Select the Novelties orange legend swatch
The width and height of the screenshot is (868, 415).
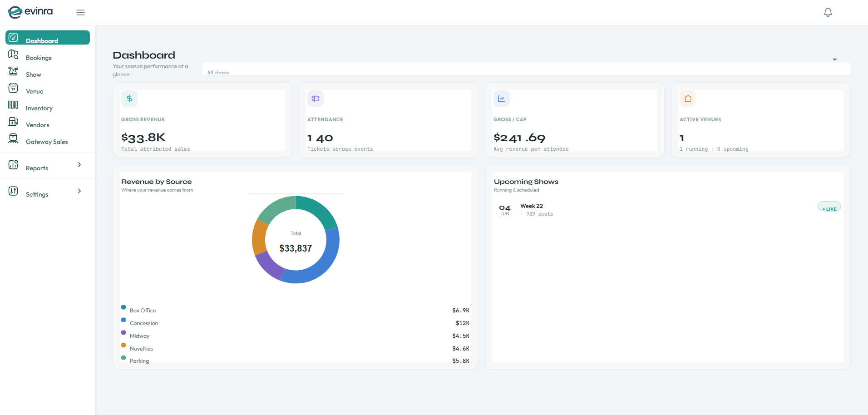pos(123,345)
